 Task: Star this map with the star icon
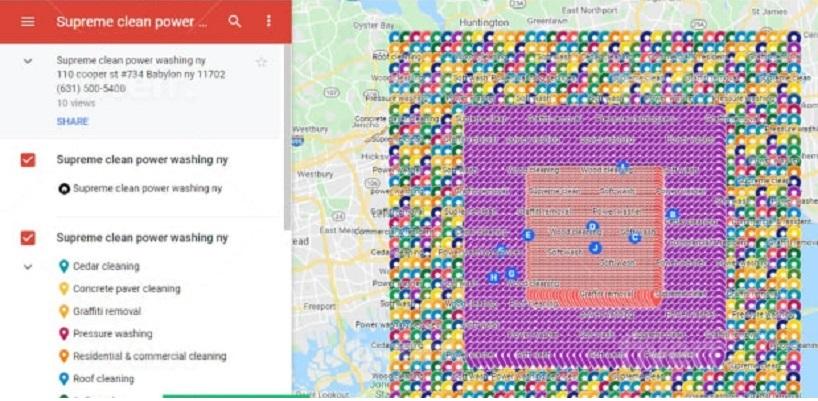[x=261, y=63]
